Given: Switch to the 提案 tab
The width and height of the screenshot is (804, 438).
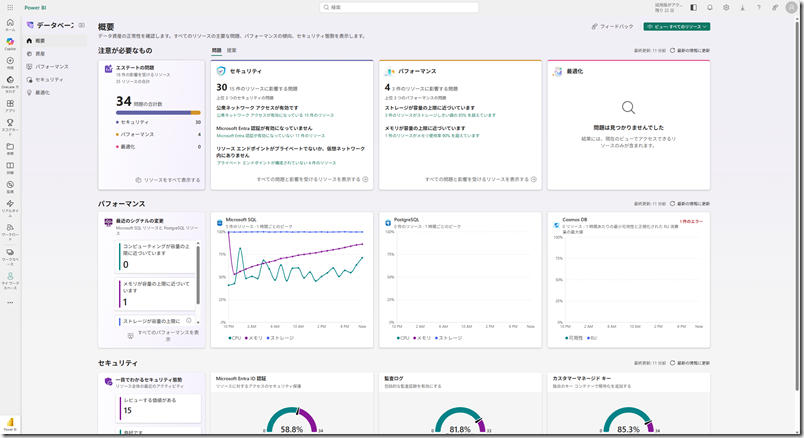Looking at the screenshot, I should 232,50.
